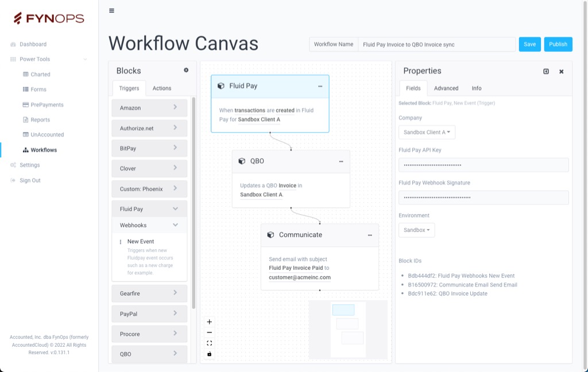The width and height of the screenshot is (588, 372).
Task: Switch to the Triggers tab
Action: point(129,88)
